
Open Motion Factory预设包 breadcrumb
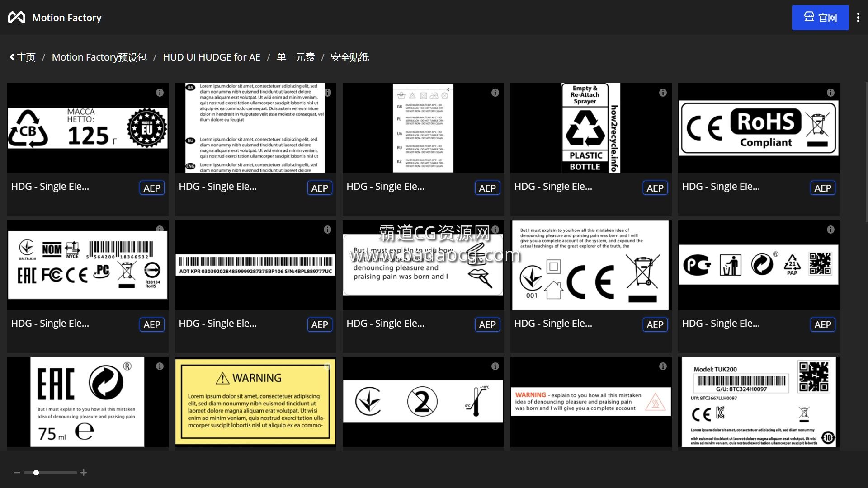click(99, 57)
